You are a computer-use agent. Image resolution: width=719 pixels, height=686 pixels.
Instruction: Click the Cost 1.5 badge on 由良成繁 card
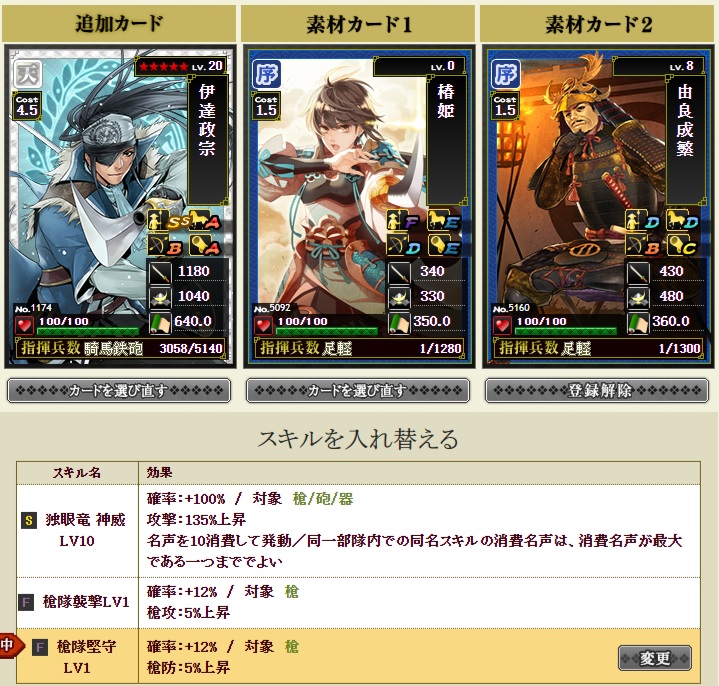(x=505, y=106)
